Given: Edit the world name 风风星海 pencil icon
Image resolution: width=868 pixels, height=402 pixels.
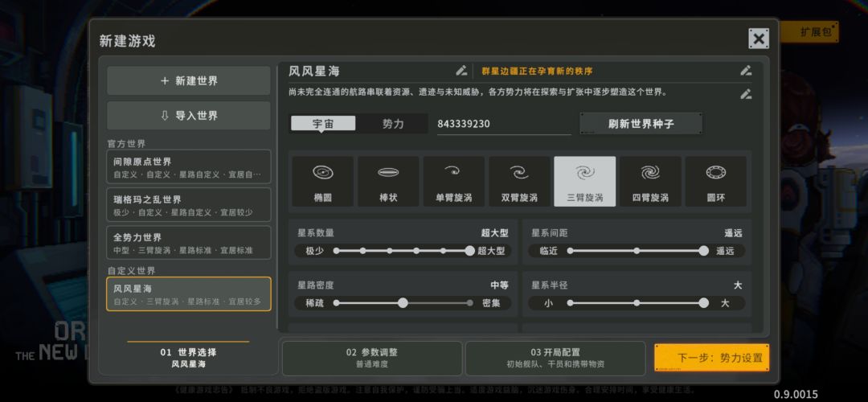Looking at the screenshot, I should pyautogui.click(x=461, y=71).
